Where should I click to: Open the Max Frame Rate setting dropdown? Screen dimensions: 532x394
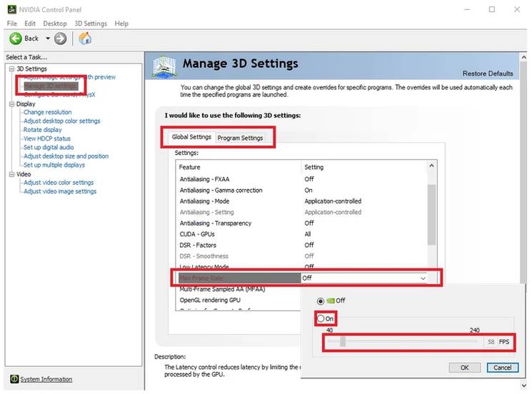423,278
